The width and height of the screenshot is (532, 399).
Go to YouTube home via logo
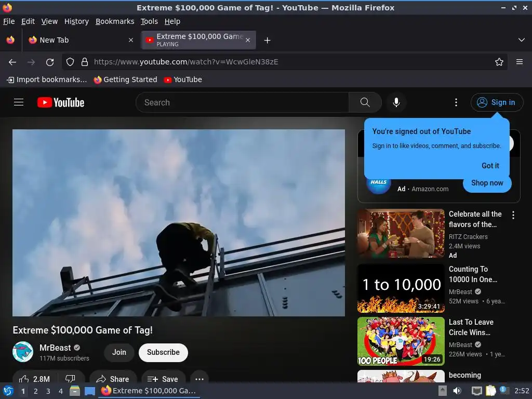(x=61, y=102)
